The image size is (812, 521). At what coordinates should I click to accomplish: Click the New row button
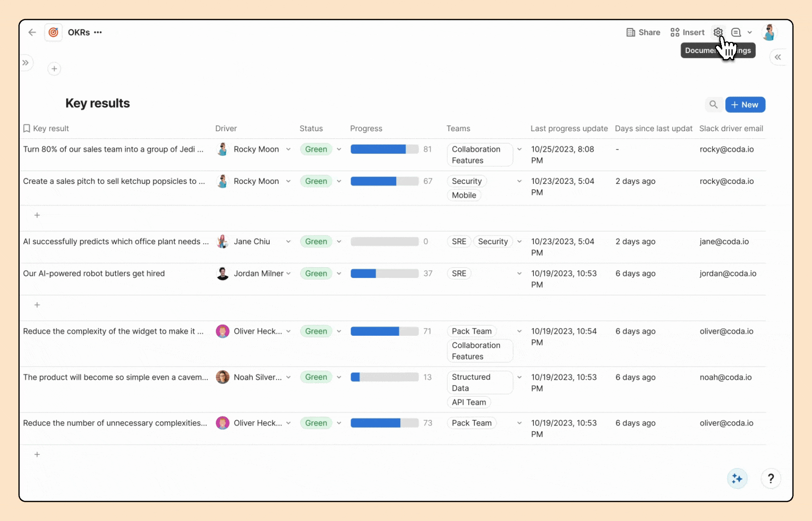tap(745, 105)
